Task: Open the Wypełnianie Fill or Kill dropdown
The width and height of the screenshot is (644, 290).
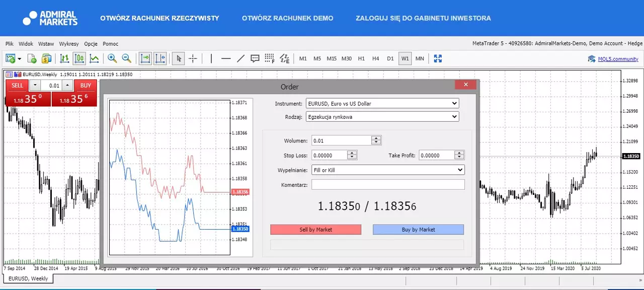Action: (388, 170)
